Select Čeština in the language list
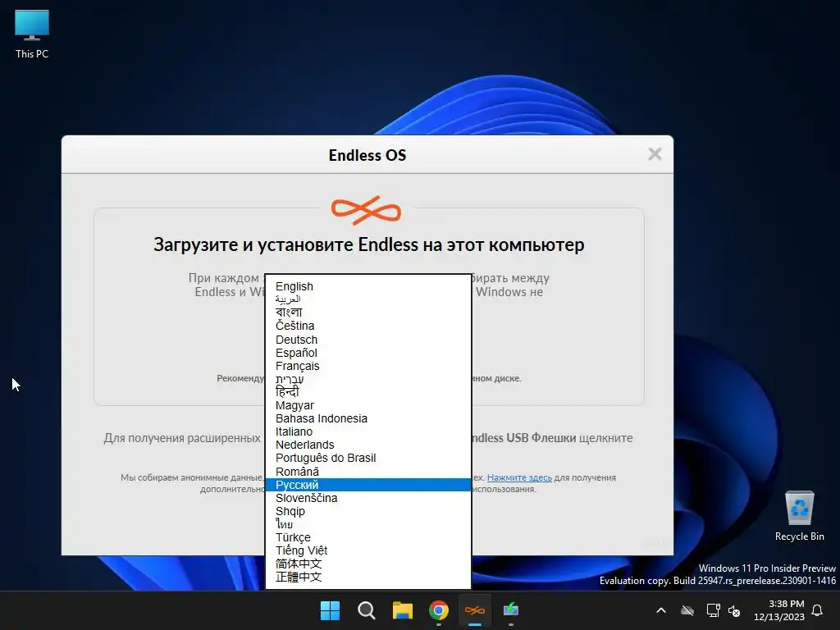 pyautogui.click(x=368, y=326)
